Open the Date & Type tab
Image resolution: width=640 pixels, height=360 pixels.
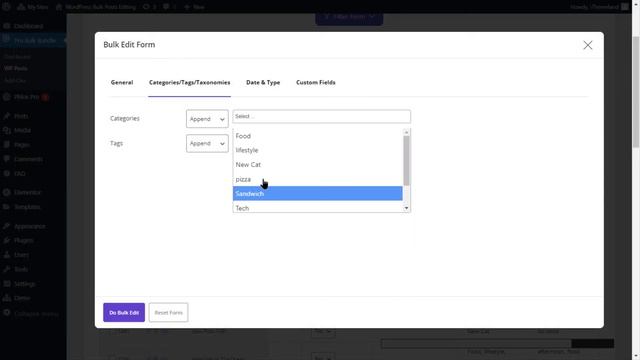pyautogui.click(x=263, y=82)
